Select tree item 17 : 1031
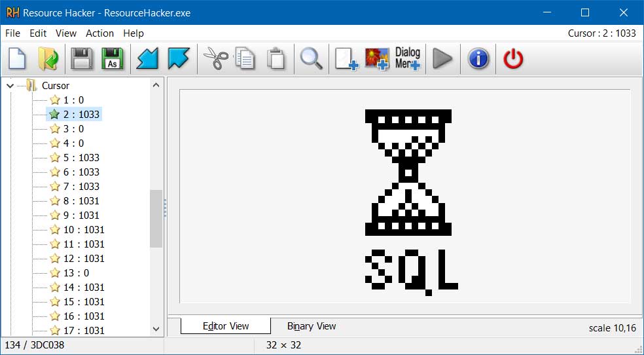The width and height of the screenshot is (644, 355). tap(84, 330)
